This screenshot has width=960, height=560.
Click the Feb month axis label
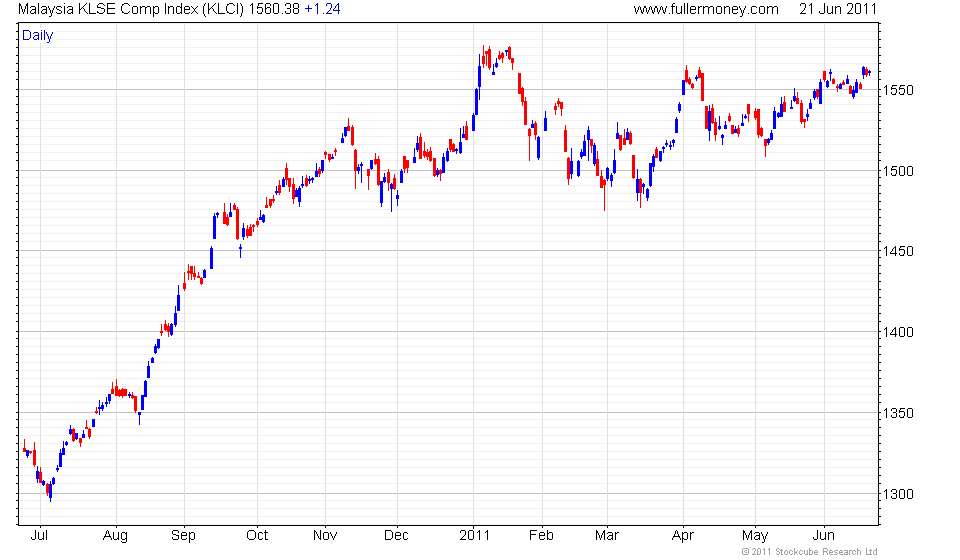(x=541, y=536)
